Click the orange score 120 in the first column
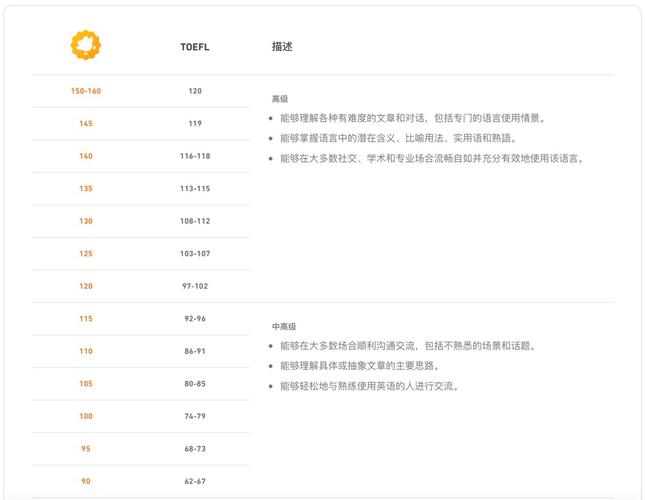The width and height of the screenshot is (645, 500). (86, 286)
